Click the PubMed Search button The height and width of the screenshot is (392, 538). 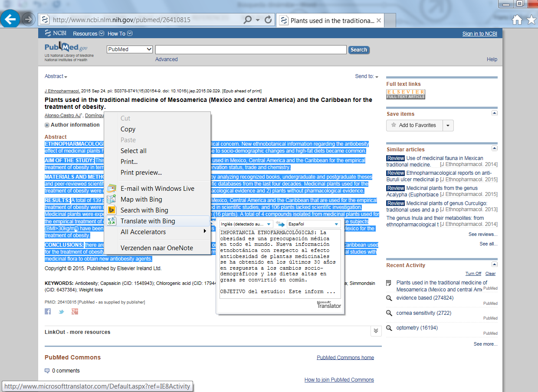tap(358, 50)
